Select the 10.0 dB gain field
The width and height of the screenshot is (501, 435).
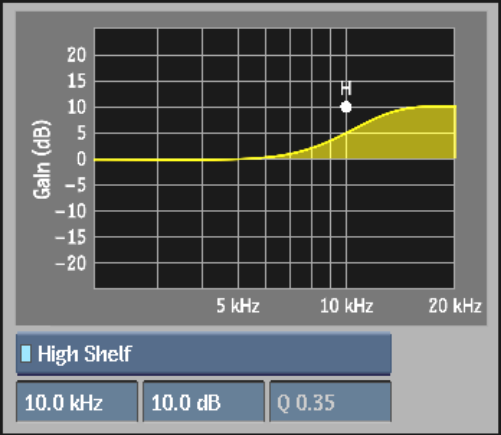[203, 402]
